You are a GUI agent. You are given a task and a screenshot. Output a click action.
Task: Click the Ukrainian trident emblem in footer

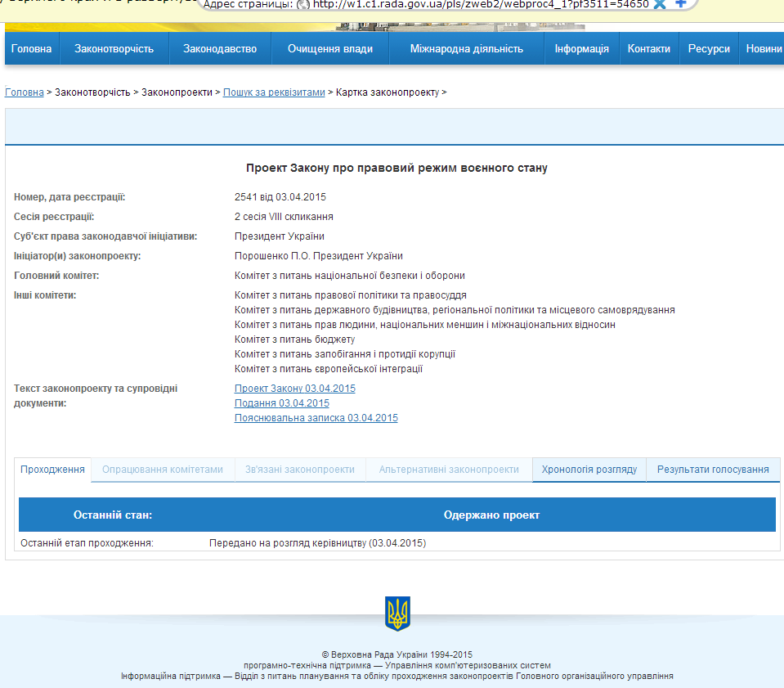click(x=397, y=614)
